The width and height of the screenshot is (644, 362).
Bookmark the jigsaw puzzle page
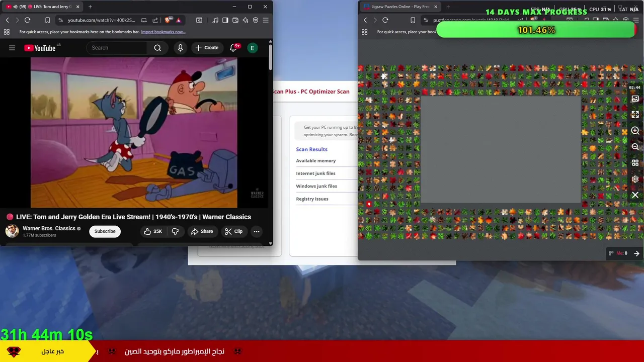413,20
